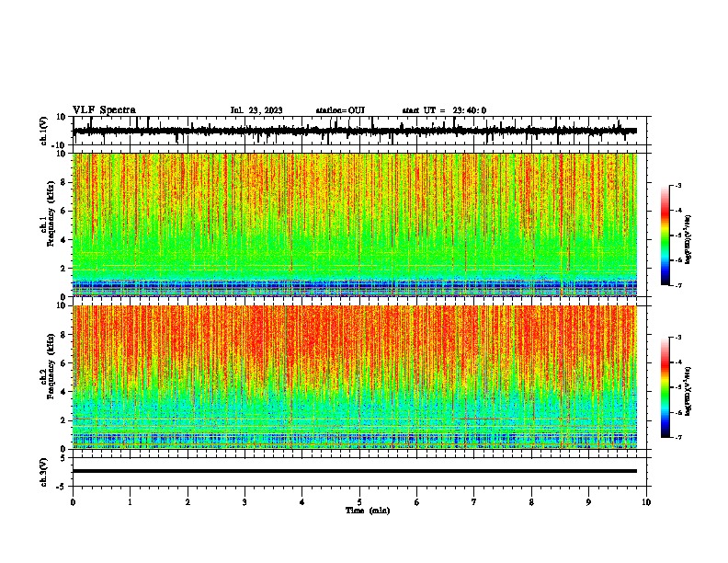This screenshot has height=563, width=728.
Task: Click the ch.2 "Frequency (kHz)" axis label
Action: coord(51,367)
